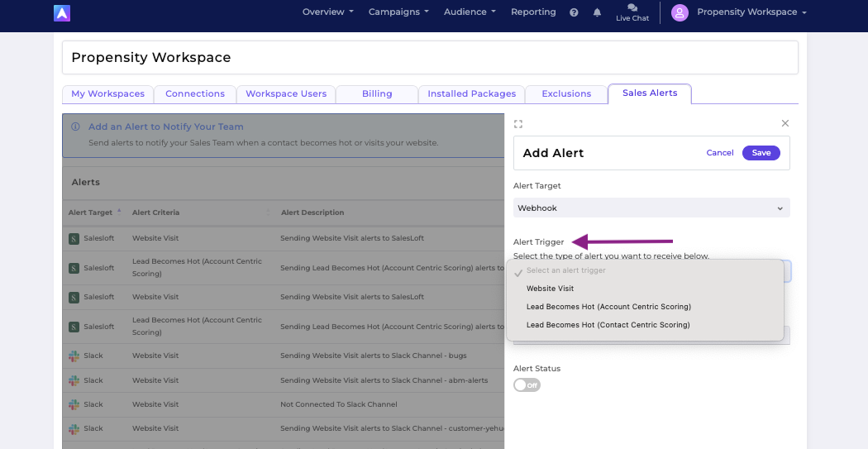Select Lead Becomes Hot Contact Centric option
The height and width of the screenshot is (449, 868).
[646, 325]
